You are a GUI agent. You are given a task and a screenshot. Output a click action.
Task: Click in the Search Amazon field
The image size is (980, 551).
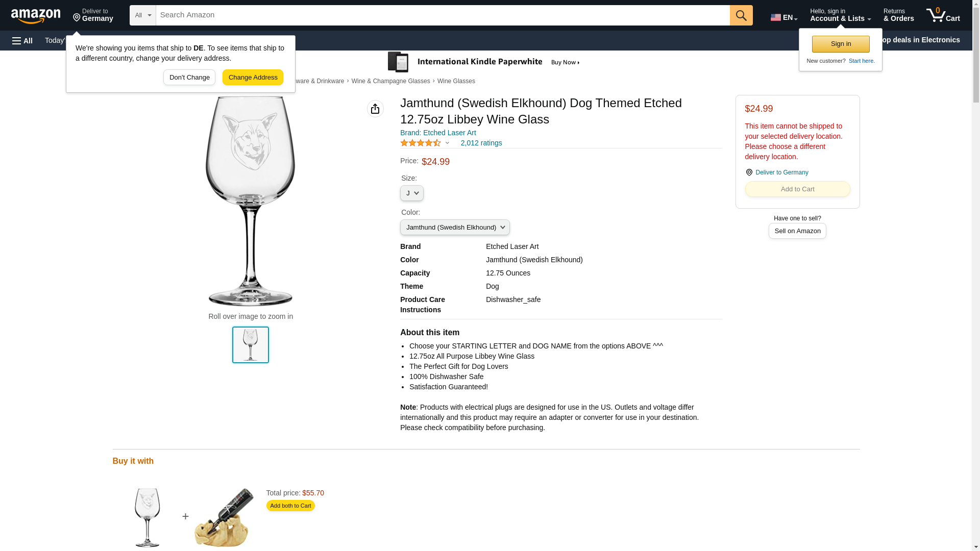click(x=443, y=15)
